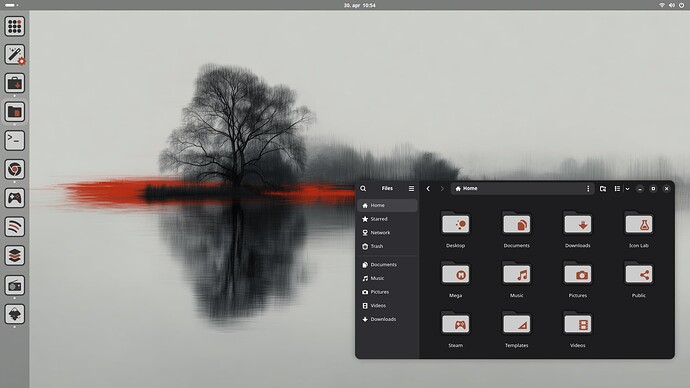Launch Inkscape from the dock
Image resolution: width=690 pixels, height=388 pixels.
point(15,314)
